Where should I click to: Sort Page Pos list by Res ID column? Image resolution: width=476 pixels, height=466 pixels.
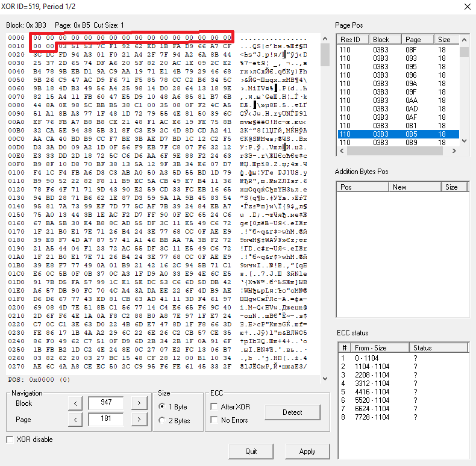pyautogui.click(x=353, y=40)
